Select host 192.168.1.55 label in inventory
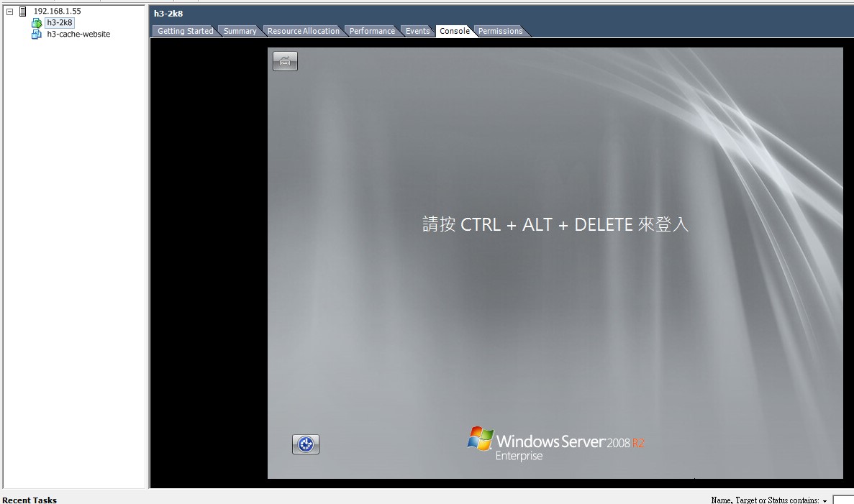 tap(57, 11)
